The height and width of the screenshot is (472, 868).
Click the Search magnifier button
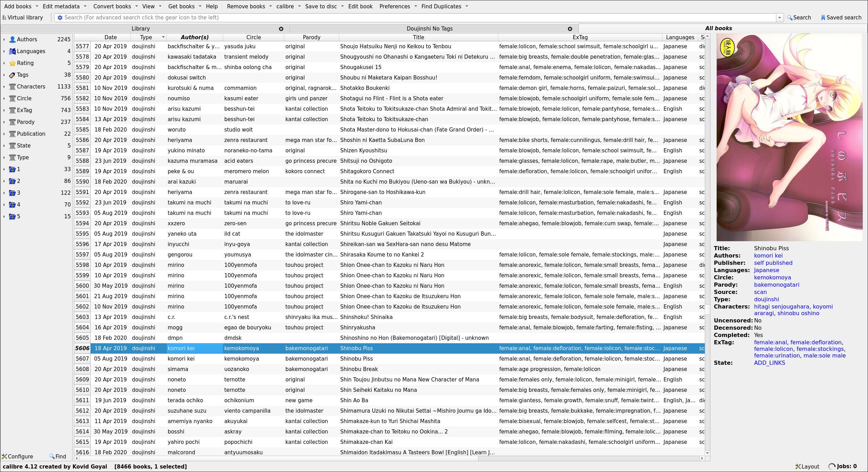(x=799, y=18)
